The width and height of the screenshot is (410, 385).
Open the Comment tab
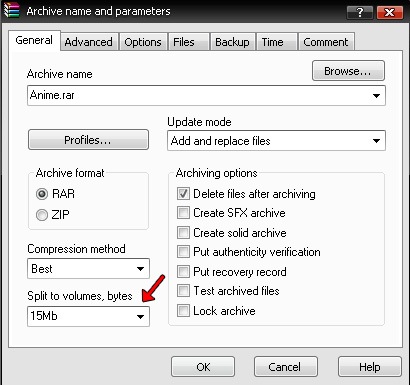coord(326,42)
